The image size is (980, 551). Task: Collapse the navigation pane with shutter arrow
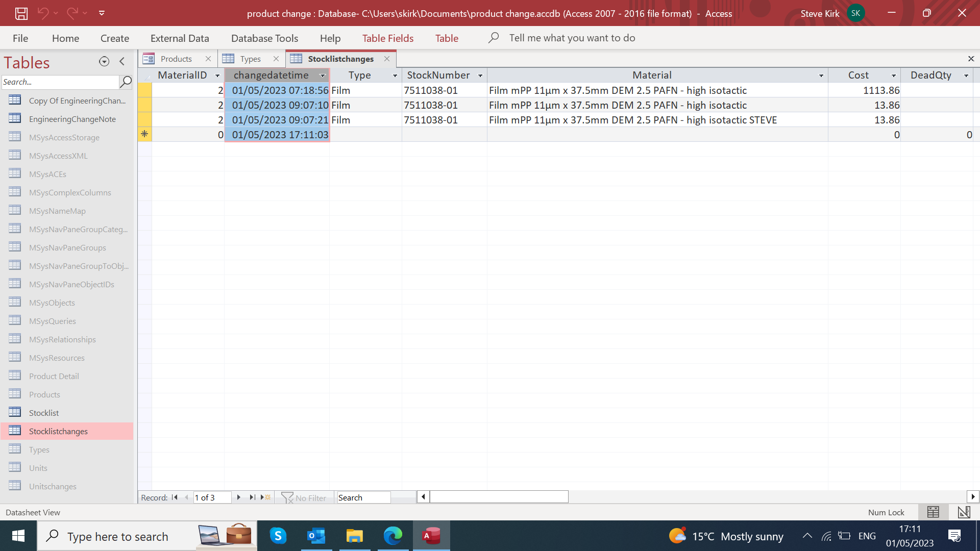(x=122, y=62)
